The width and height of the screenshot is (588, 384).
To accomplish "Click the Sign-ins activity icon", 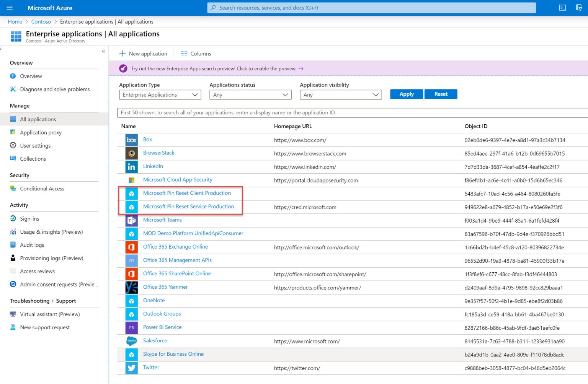I will (x=13, y=218).
